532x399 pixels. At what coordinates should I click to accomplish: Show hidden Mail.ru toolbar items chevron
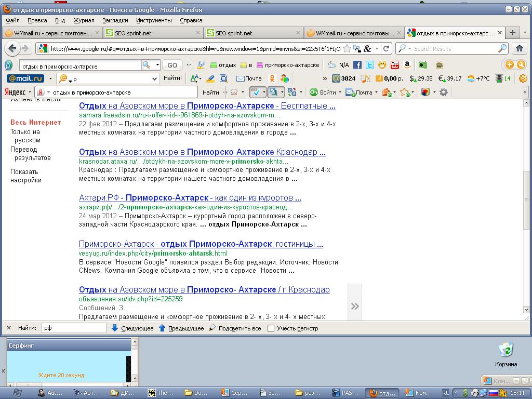tap(325, 79)
